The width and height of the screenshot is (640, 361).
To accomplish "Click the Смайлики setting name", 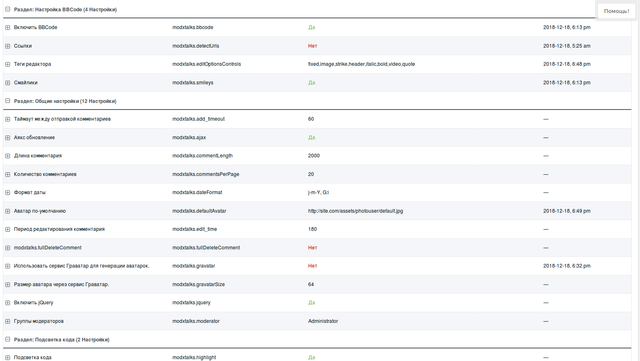I will 26,82.
